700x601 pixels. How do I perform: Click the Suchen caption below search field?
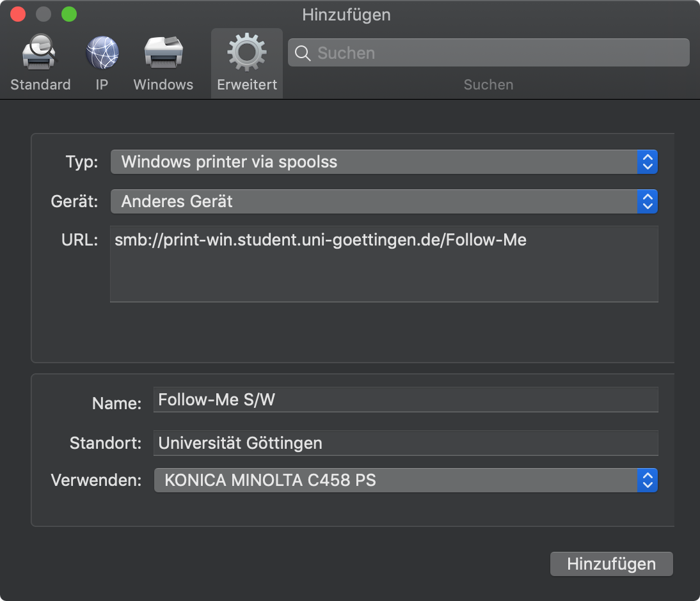click(x=488, y=85)
